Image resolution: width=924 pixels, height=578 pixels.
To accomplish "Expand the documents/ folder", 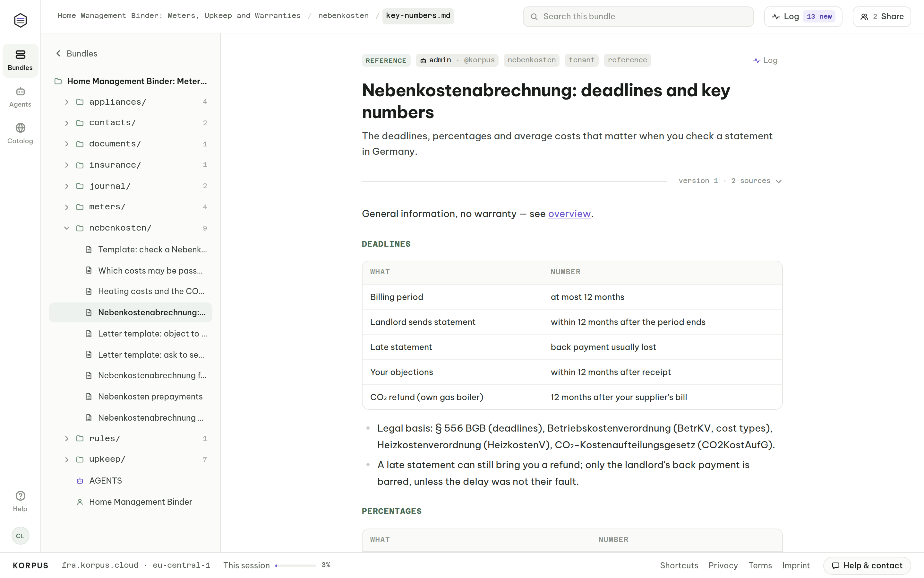I will pos(66,144).
